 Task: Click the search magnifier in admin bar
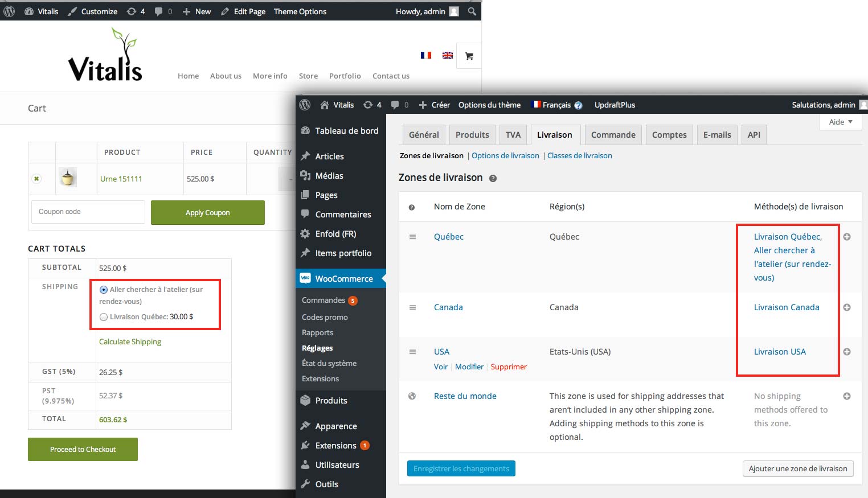click(472, 11)
